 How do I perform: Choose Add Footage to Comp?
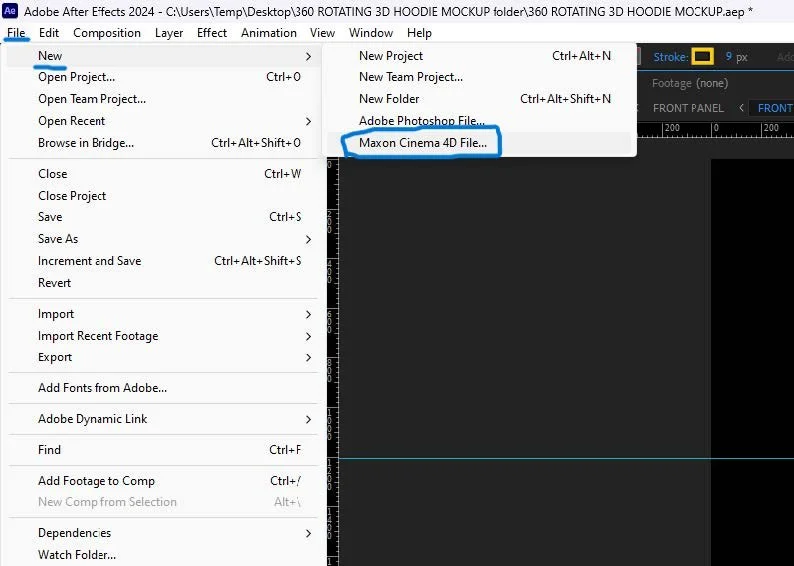pos(163,480)
